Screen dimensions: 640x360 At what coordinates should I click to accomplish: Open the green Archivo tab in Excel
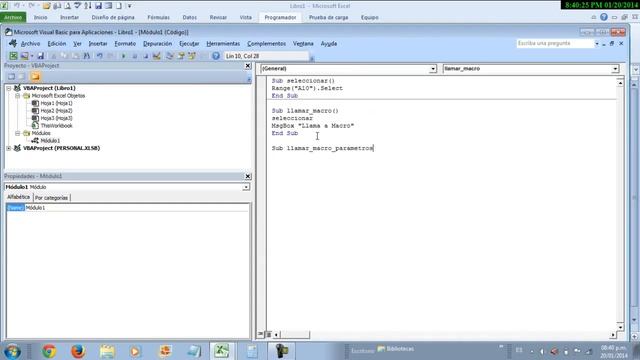tap(13, 18)
